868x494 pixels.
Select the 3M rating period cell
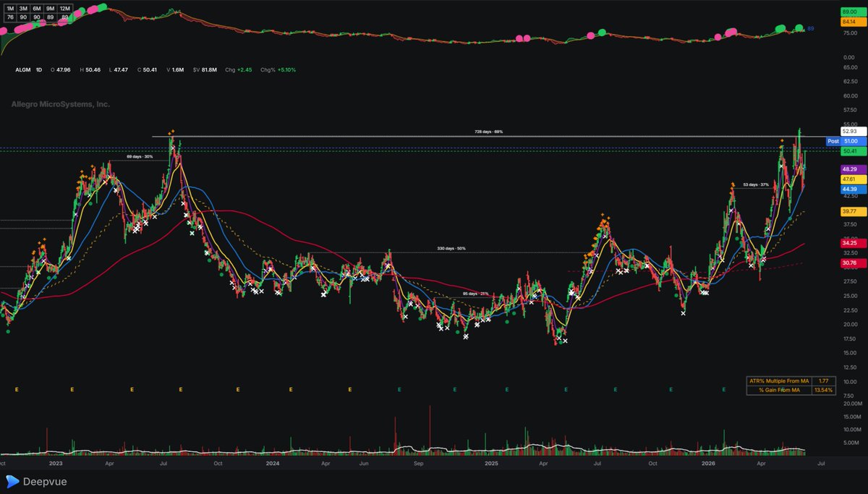tap(22, 7)
